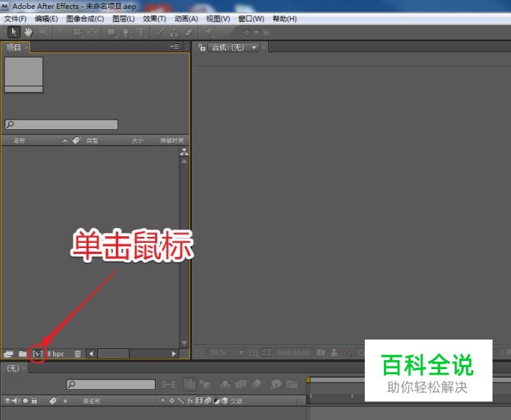511x420 pixels.
Task: Click the horizontal scroll left arrow
Action: point(92,354)
